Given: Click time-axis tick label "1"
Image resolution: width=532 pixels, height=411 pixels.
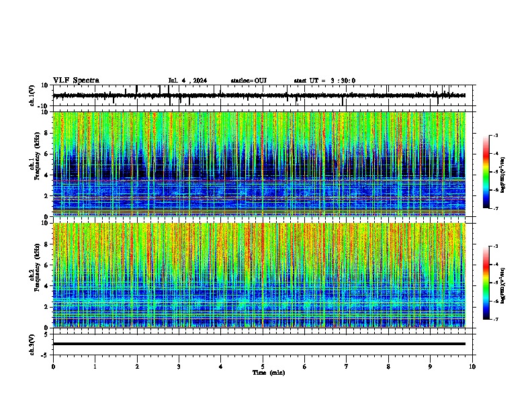Looking at the screenshot, I should click(x=95, y=367).
